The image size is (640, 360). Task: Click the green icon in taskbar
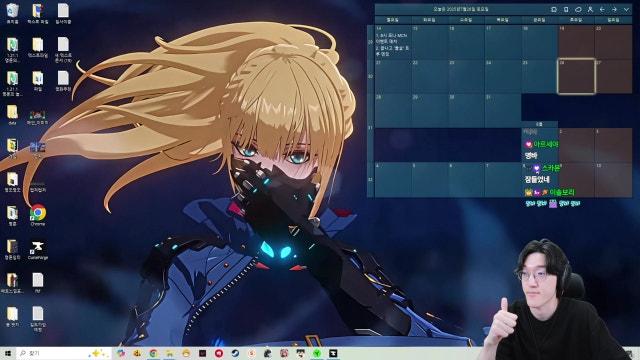(x=317, y=353)
